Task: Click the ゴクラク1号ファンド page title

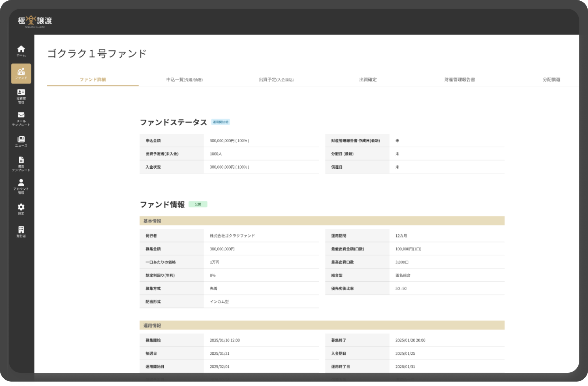Action: (97, 54)
